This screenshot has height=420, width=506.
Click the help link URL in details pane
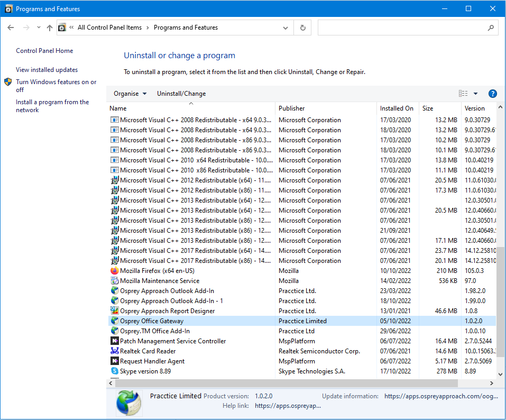(288, 406)
